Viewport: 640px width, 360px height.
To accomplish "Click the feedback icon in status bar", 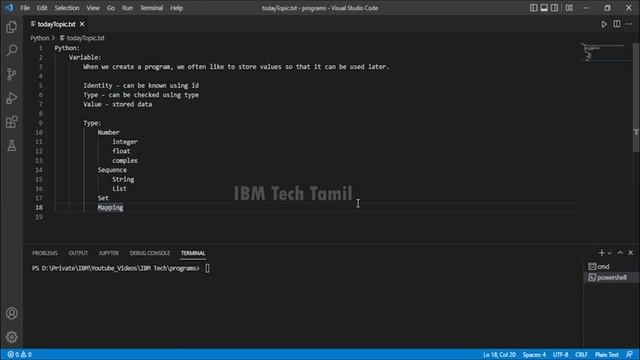I will pos(630,354).
